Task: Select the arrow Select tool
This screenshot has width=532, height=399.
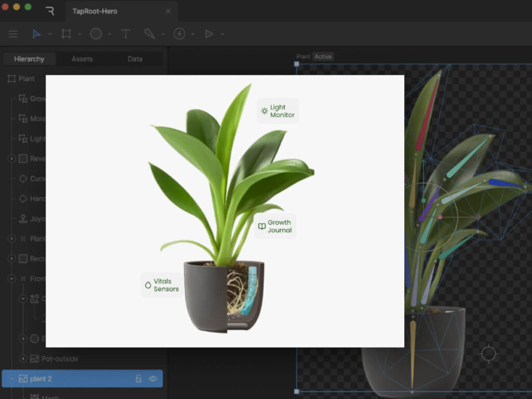Action: 36,34
